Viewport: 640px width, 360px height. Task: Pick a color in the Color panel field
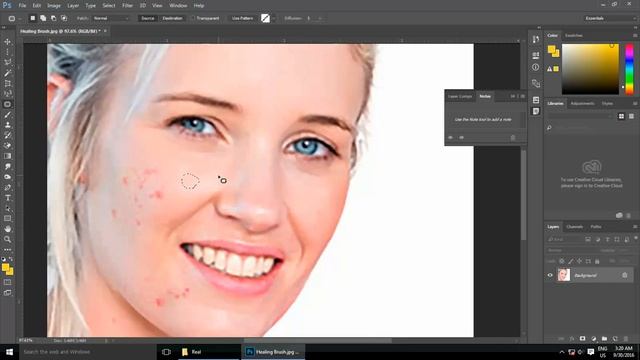point(590,69)
